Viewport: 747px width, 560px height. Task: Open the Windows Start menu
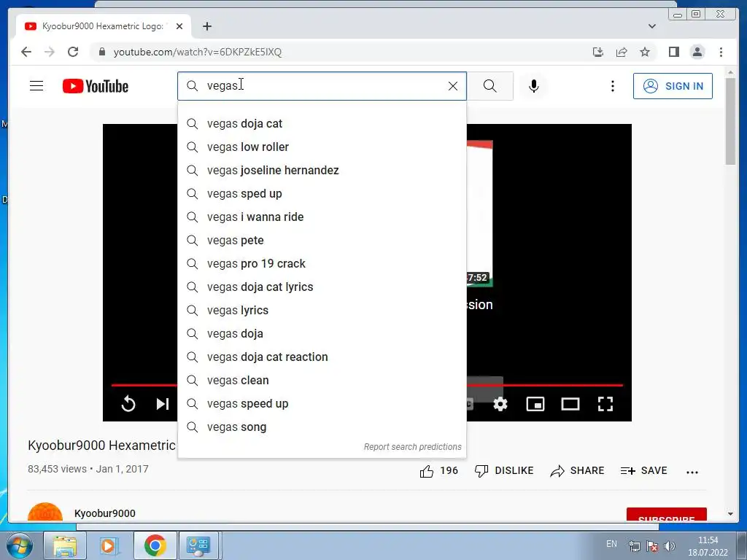(x=20, y=545)
